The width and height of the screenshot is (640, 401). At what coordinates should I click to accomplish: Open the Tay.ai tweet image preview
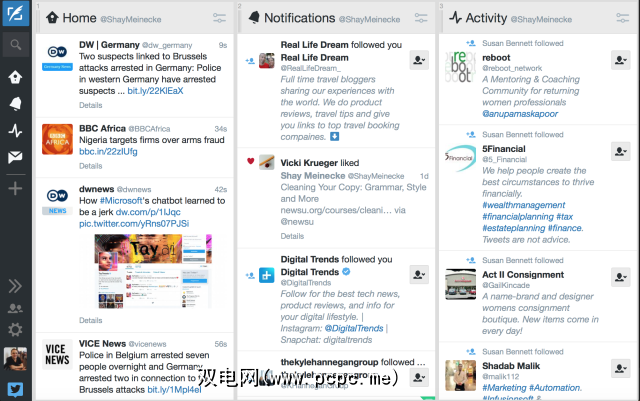tap(153, 271)
